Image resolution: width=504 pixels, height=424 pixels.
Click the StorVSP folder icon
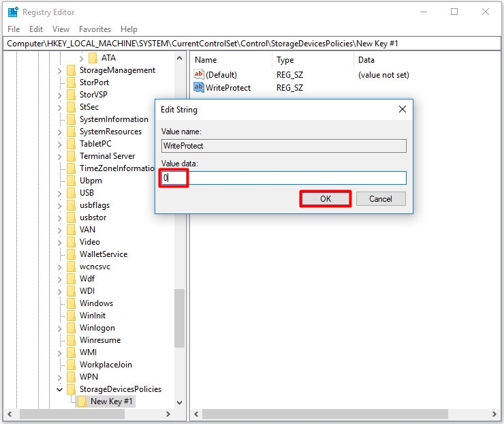(71, 95)
